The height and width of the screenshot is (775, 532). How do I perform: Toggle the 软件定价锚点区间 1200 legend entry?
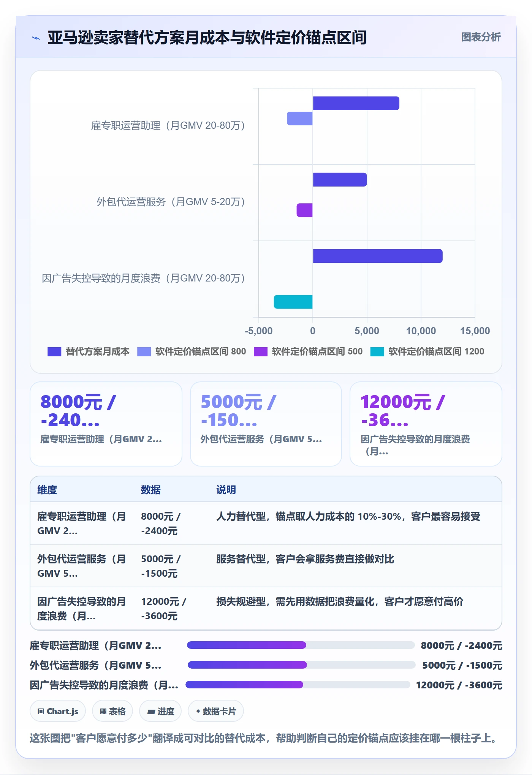coord(427,351)
